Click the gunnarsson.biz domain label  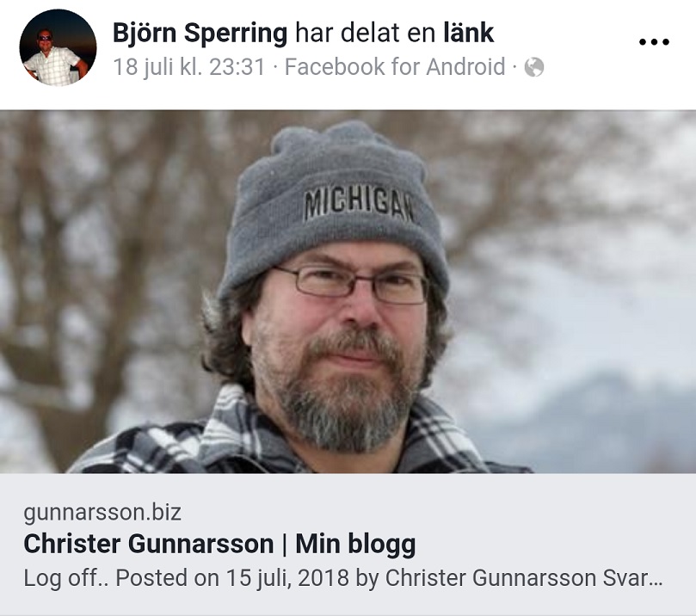coord(102,512)
